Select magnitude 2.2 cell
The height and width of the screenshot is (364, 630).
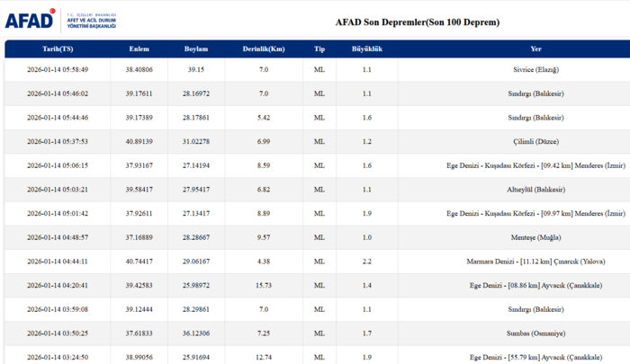367,262
